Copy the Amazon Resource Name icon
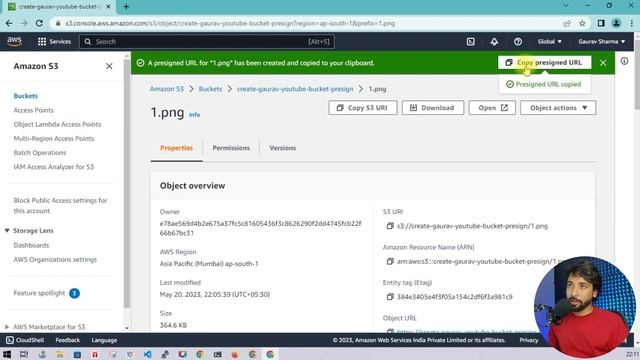Image resolution: width=640 pixels, height=360 pixels. 390,261
